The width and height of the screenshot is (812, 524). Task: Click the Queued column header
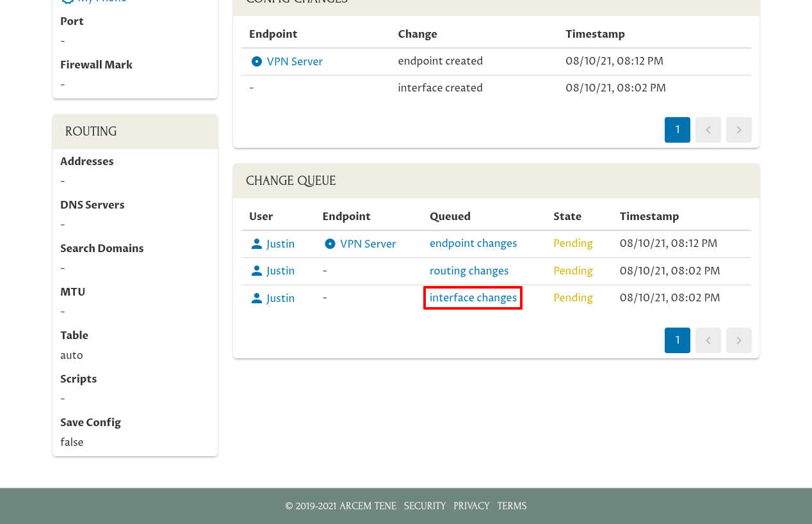pos(450,216)
